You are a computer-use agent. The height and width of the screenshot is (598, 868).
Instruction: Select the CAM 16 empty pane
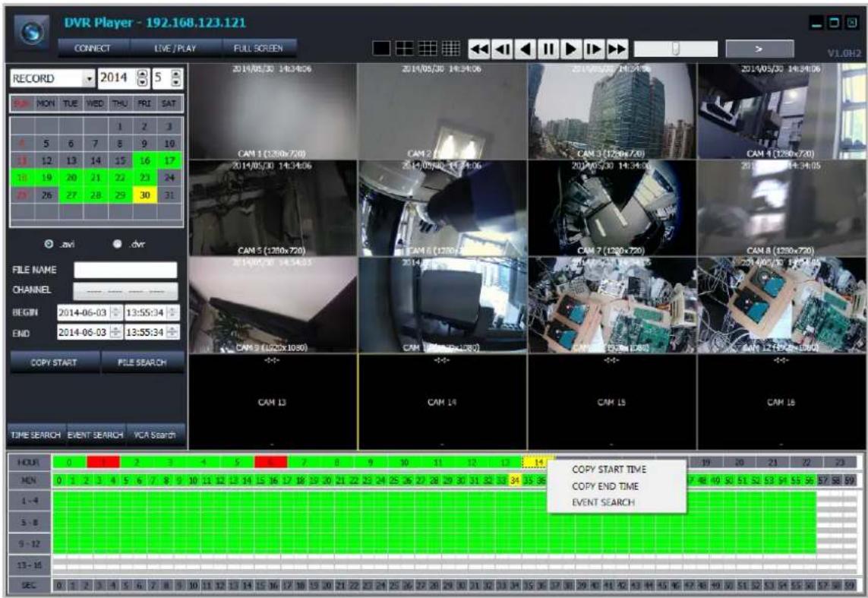pos(781,402)
